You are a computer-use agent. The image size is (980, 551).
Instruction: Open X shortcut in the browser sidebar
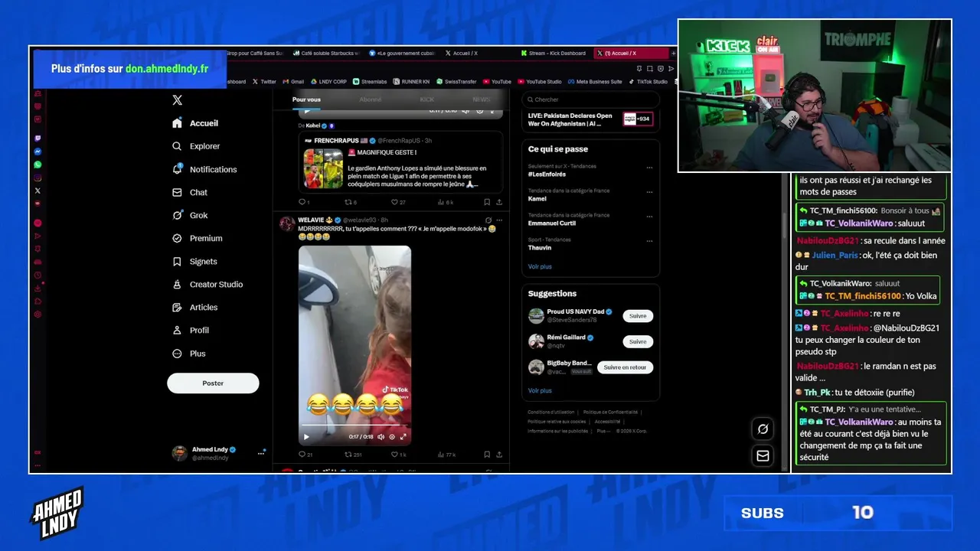pyautogui.click(x=38, y=191)
